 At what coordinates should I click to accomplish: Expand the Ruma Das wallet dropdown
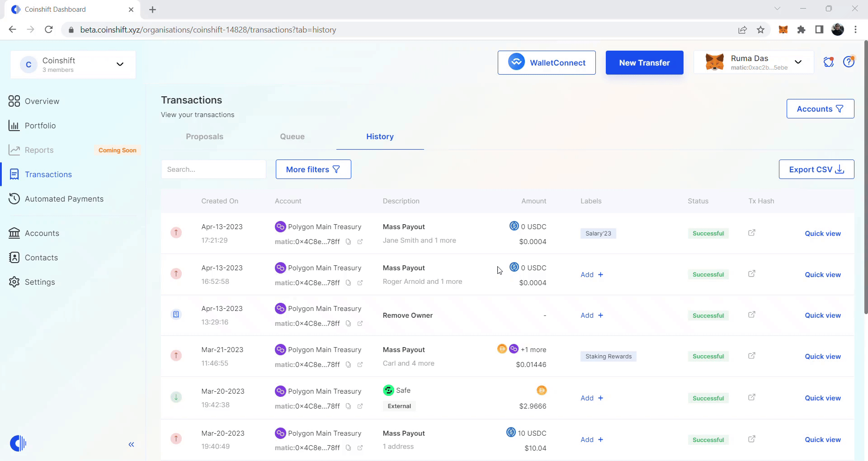(798, 62)
